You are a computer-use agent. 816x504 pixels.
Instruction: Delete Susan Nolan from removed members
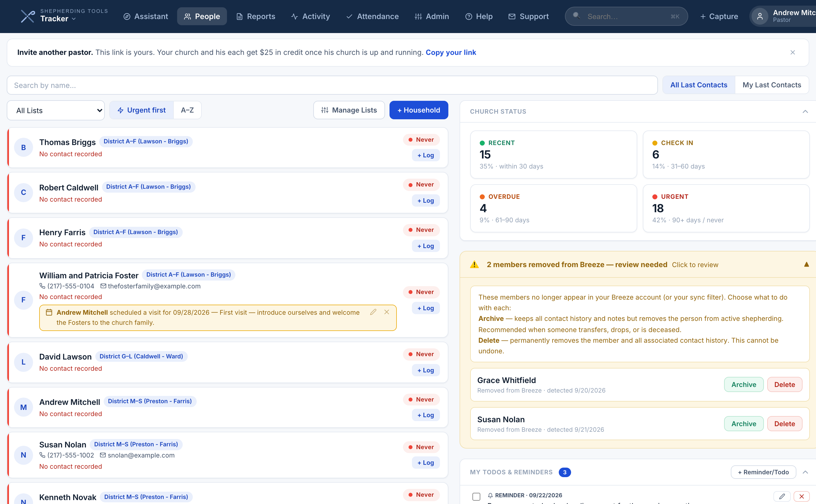tap(784, 424)
